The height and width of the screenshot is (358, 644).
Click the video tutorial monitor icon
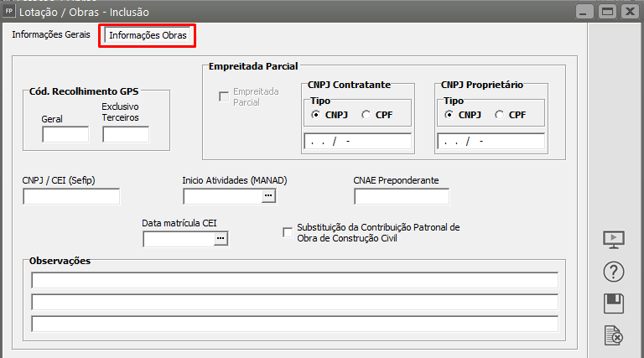(615, 239)
